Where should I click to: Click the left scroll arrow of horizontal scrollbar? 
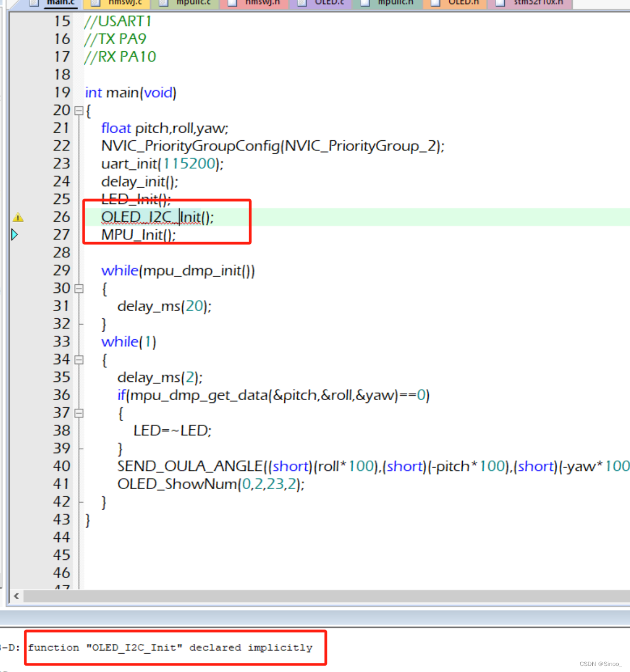click(16, 596)
